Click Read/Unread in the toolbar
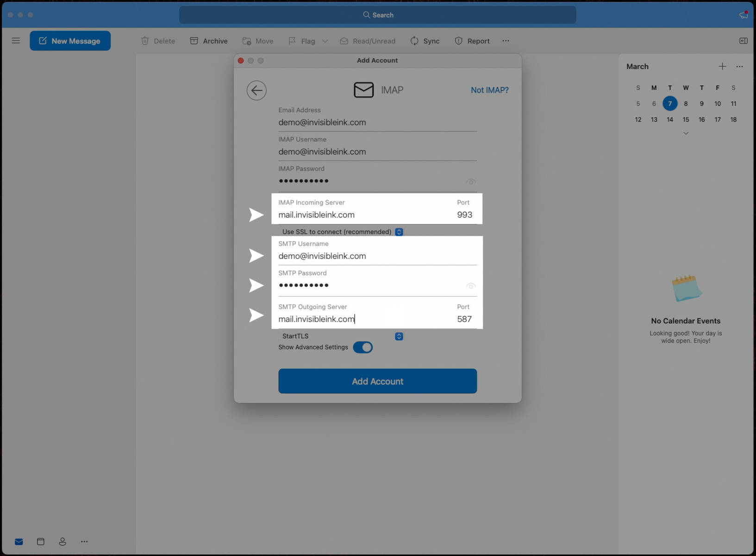This screenshot has width=756, height=556. tap(368, 41)
